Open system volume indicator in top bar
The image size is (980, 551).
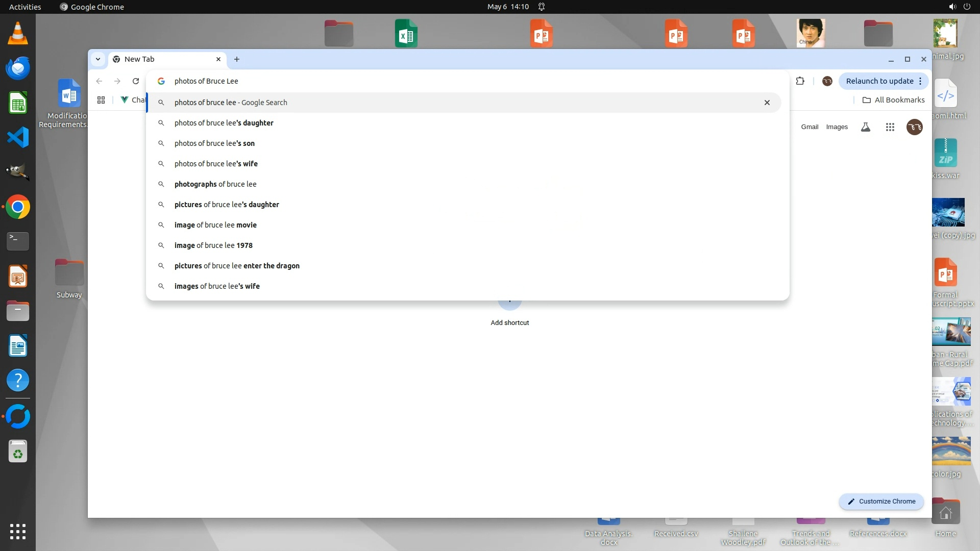(952, 7)
